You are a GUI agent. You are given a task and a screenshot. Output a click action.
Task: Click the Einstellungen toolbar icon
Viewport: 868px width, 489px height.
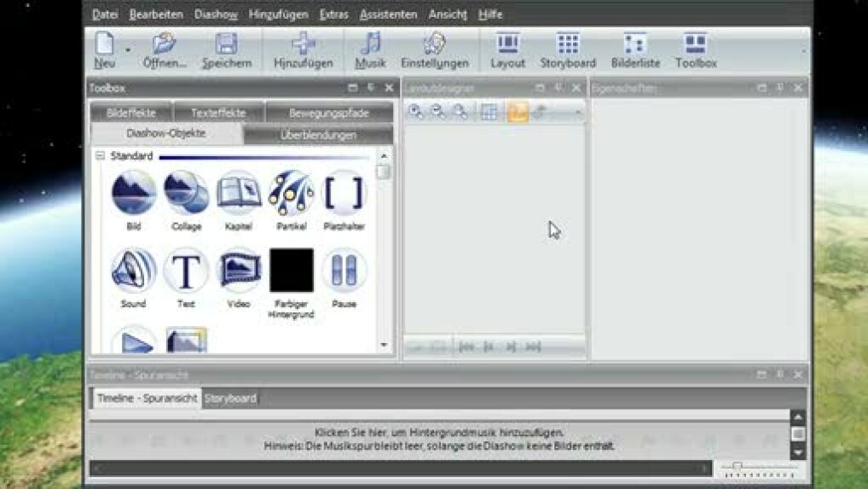coord(435,49)
